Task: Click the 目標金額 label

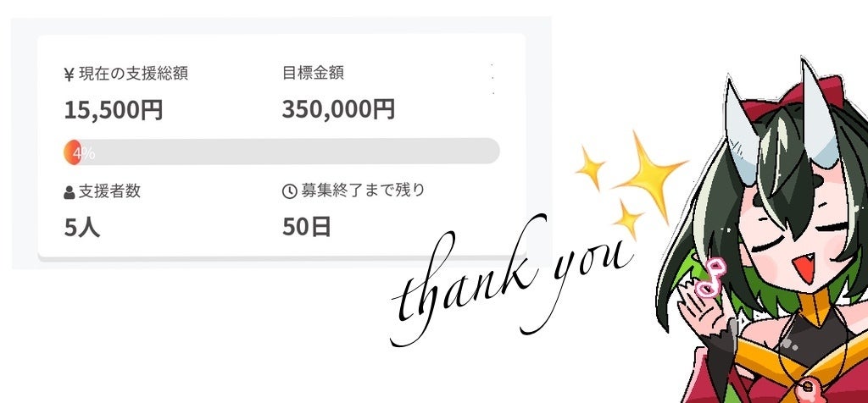Action: point(313,74)
